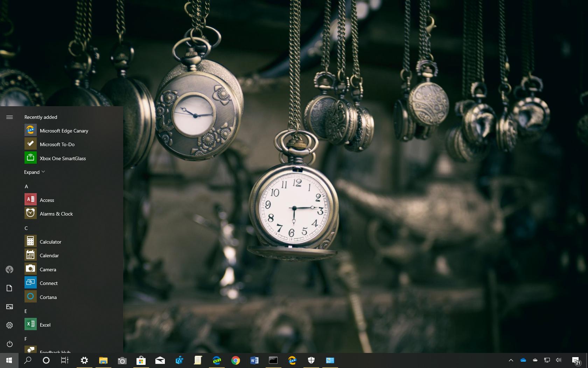Open the Calendar app
The width and height of the screenshot is (588, 368).
click(x=49, y=255)
